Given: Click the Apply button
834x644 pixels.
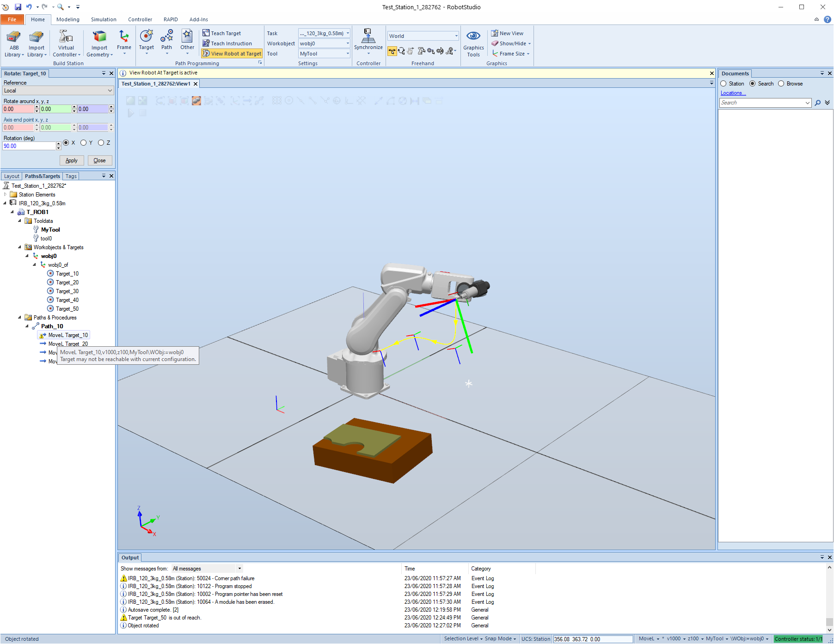Looking at the screenshot, I should click(72, 160).
